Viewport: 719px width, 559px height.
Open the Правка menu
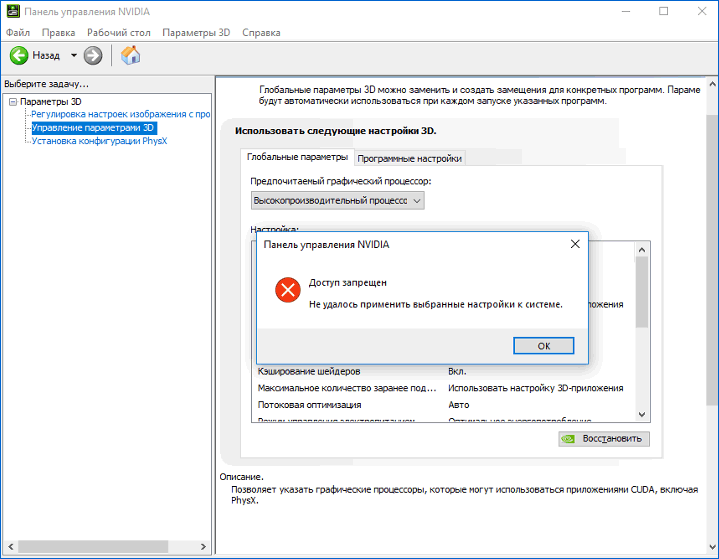(58, 32)
